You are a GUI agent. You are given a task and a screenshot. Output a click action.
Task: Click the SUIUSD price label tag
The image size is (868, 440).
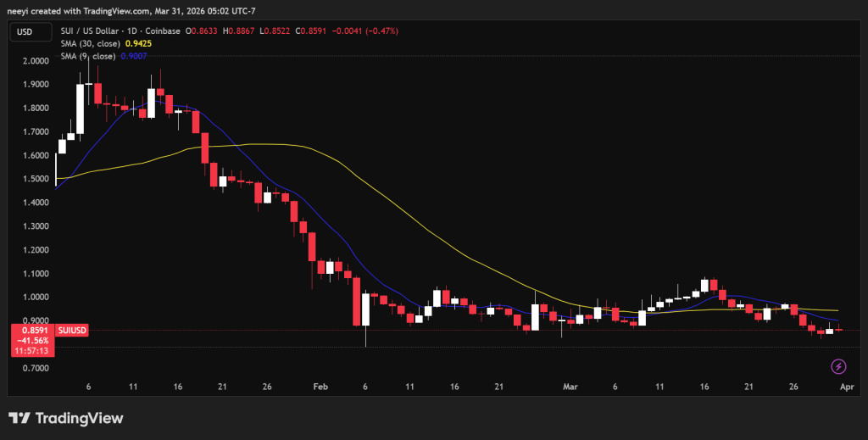72,331
